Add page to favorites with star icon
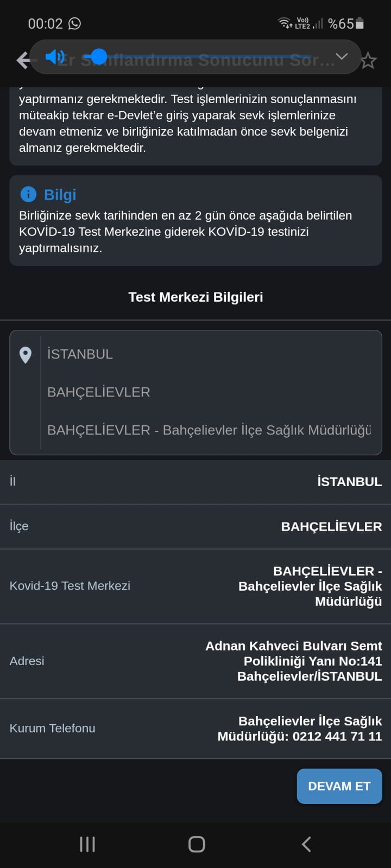Screen dimensions: 391x868 click(369, 60)
